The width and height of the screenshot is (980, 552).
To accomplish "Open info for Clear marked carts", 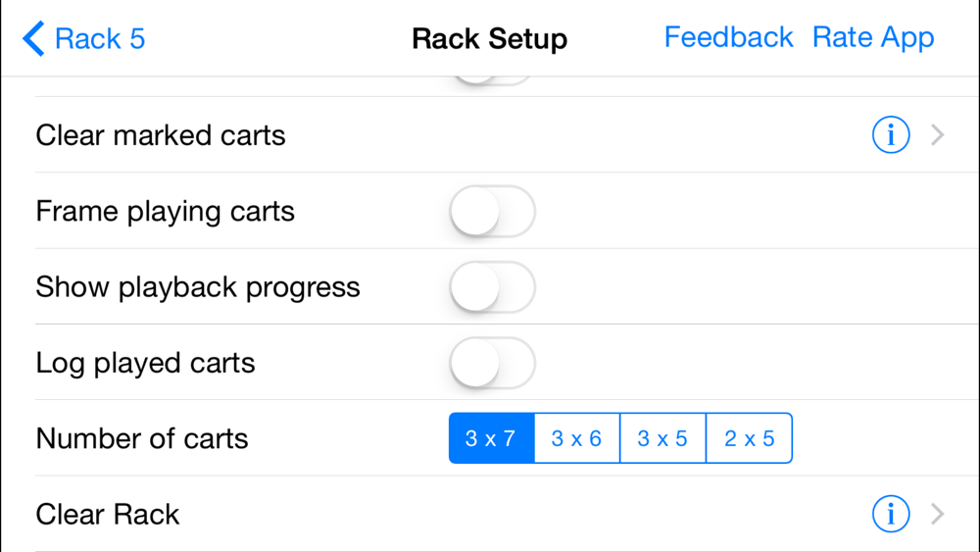I will 891,135.
